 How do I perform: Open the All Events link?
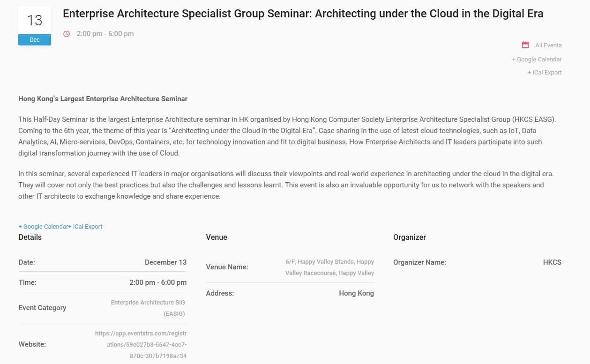[x=548, y=45]
